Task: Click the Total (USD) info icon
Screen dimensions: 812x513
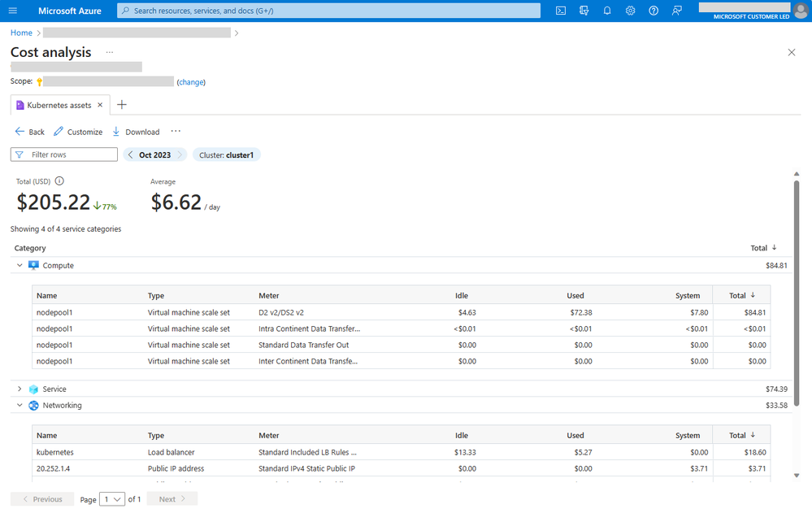Action: [x=59, y=180]
